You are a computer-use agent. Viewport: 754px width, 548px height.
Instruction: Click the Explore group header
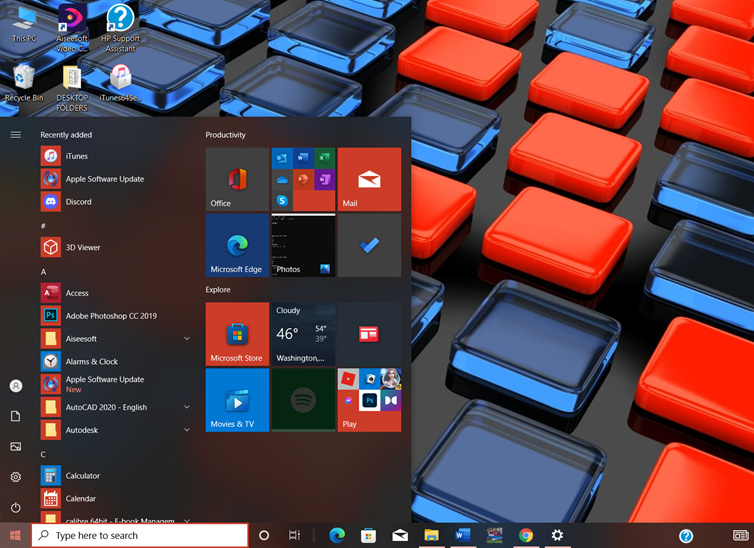218,290
